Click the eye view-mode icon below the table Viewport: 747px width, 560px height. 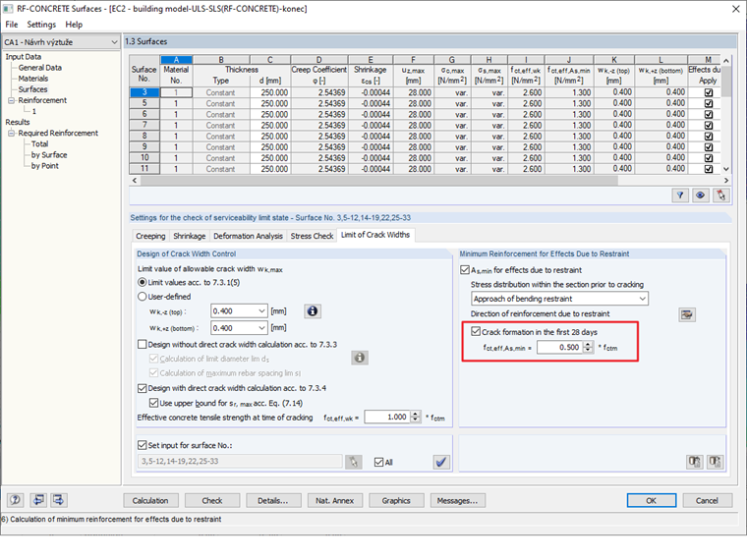click(700, 195)
